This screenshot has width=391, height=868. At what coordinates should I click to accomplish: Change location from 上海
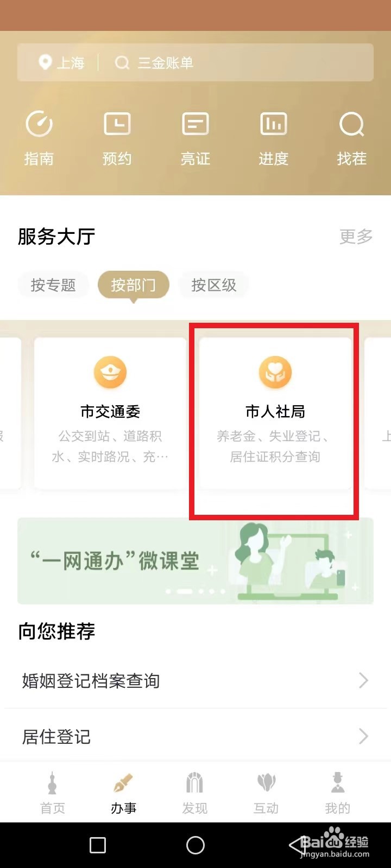[x=62, y=63]
